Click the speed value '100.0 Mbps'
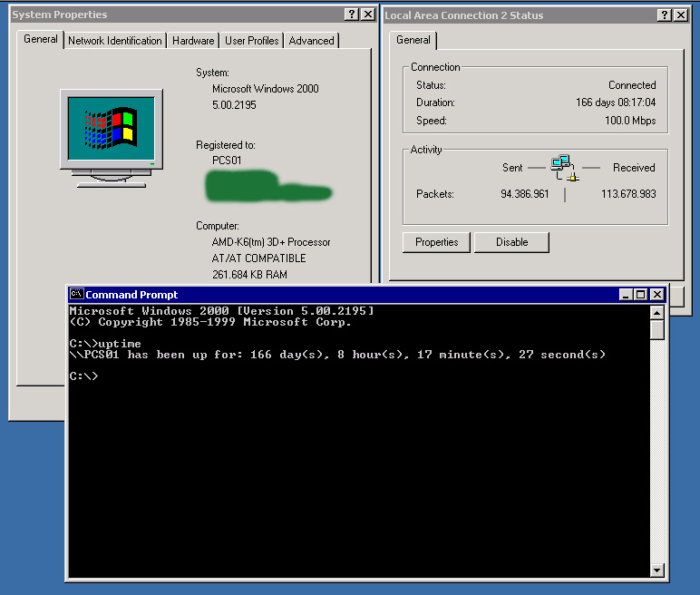 [630, 121]
